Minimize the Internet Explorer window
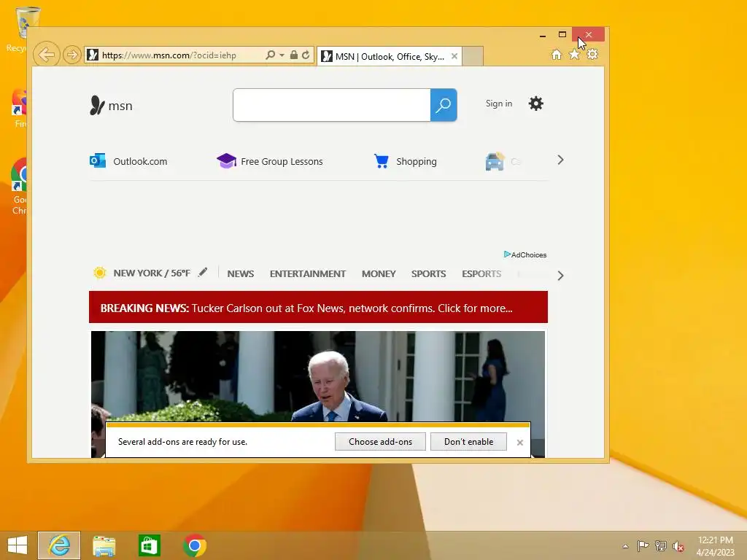The height and width of the screenshot is (560, 747). tap(543, 35)
